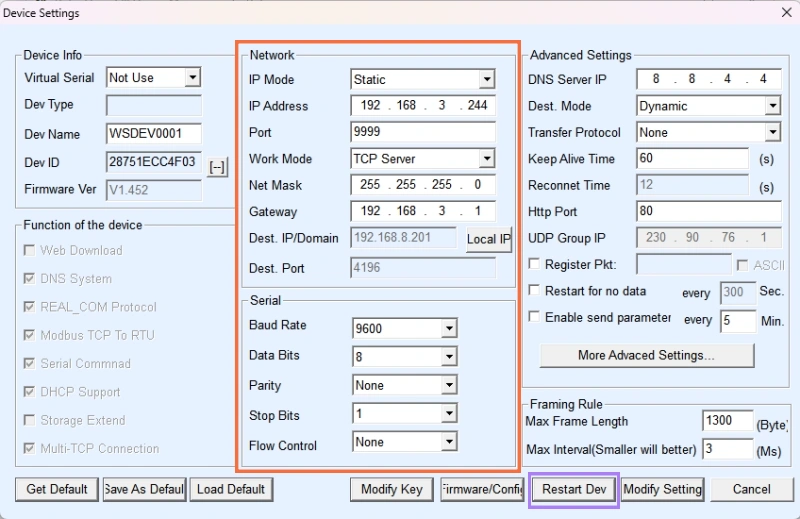Toggle Web Download checkbox

click(x=30, y=250)
